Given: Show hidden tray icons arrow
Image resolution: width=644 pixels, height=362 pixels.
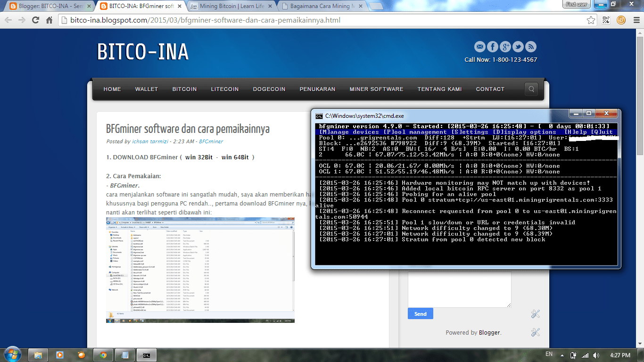Looking at the screenshot, I should pyautogui.click(x=561, y=355).
